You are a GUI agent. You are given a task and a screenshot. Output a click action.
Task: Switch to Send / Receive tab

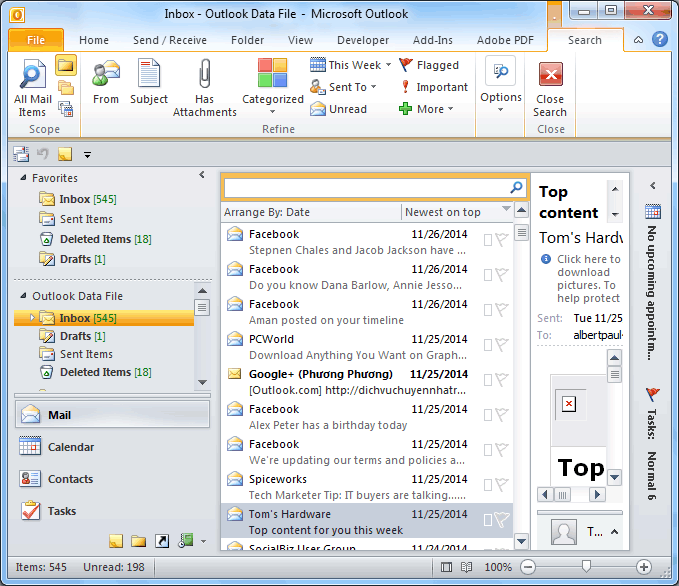170,40
